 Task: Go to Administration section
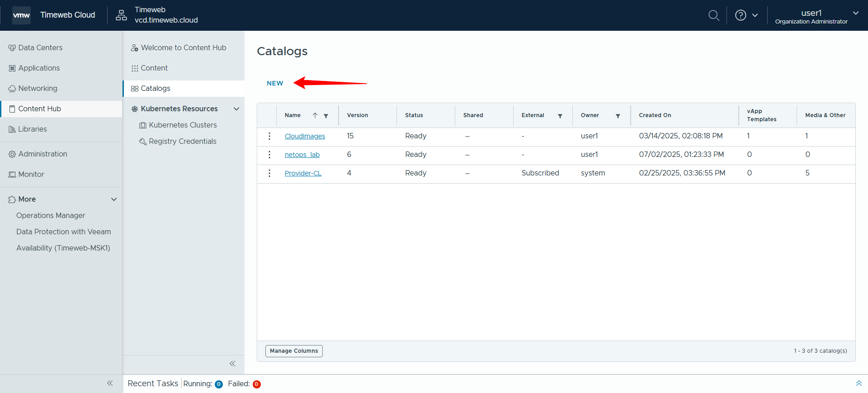tap(42, 154)
